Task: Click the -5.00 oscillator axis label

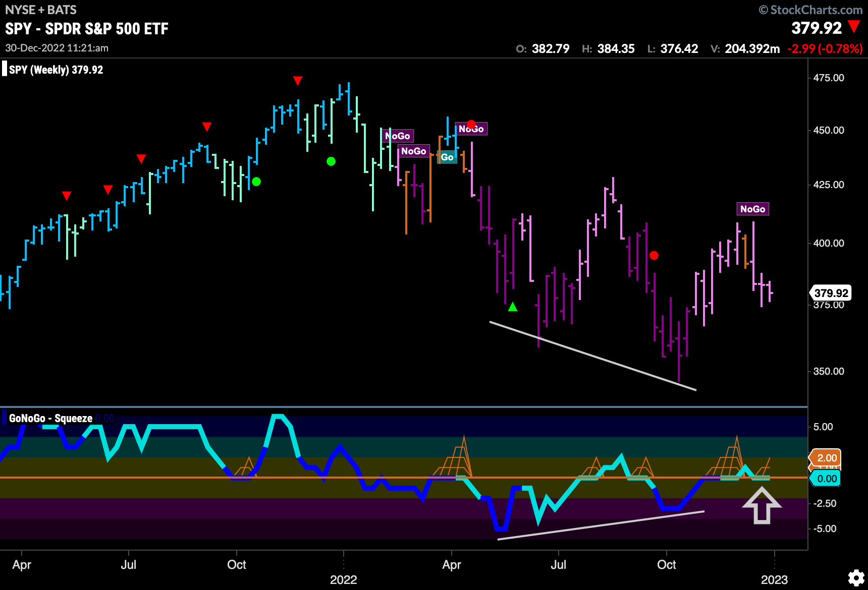Action: tap(825, 528)
